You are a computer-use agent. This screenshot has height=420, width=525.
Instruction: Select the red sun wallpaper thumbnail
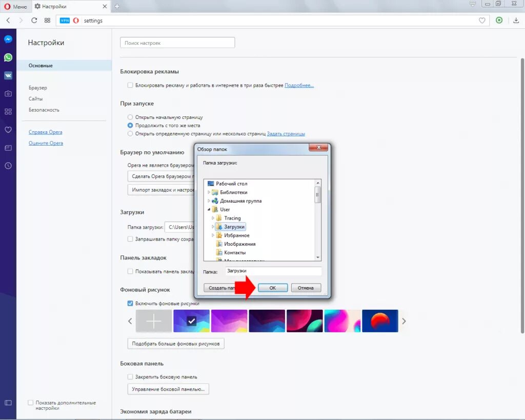(380, 321)
